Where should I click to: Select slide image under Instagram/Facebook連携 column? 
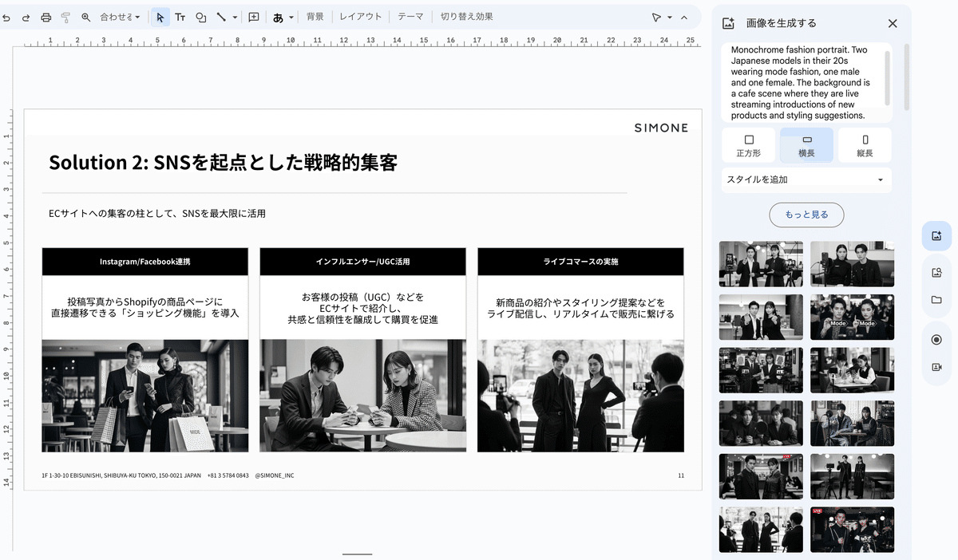point(145,396)
